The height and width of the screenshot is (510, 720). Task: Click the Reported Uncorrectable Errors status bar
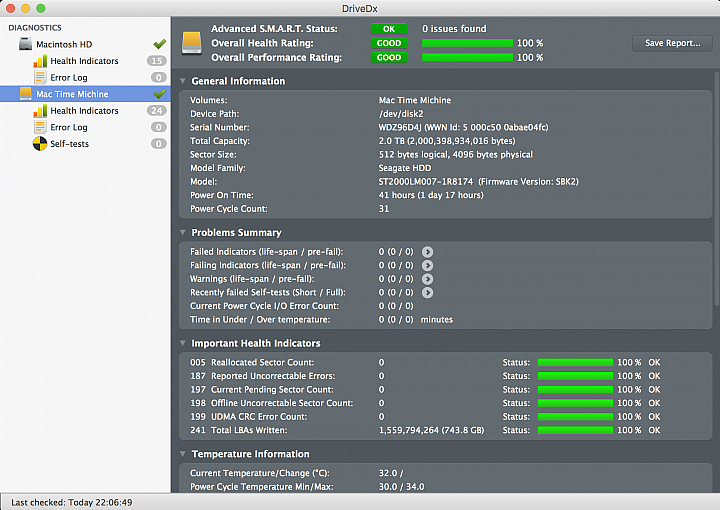pos(575,376)
